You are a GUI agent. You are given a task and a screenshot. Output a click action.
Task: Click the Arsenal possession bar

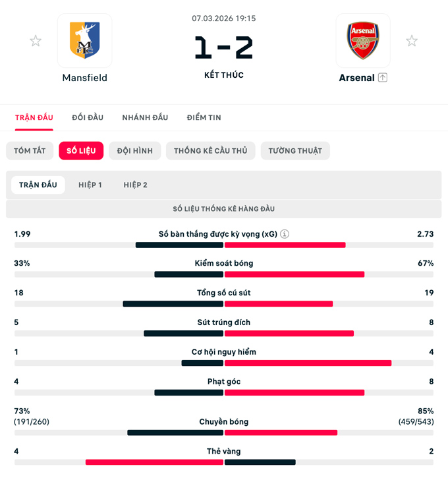coord(294,274)
